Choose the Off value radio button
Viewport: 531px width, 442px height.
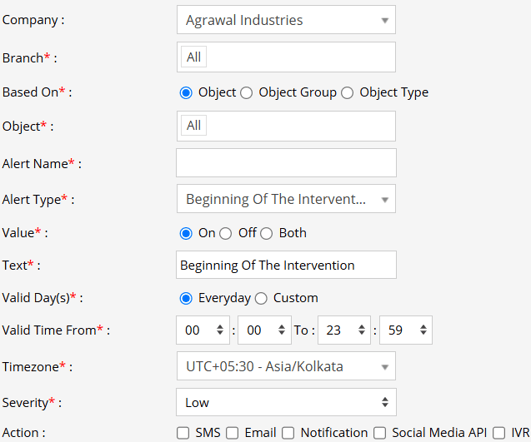[x=226, y=233]
